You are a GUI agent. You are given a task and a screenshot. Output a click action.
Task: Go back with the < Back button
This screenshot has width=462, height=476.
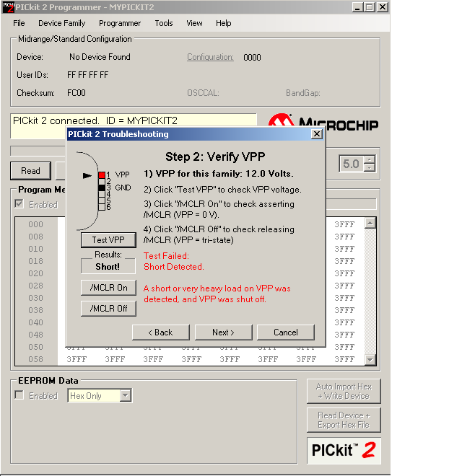click(x=161, y=332)
